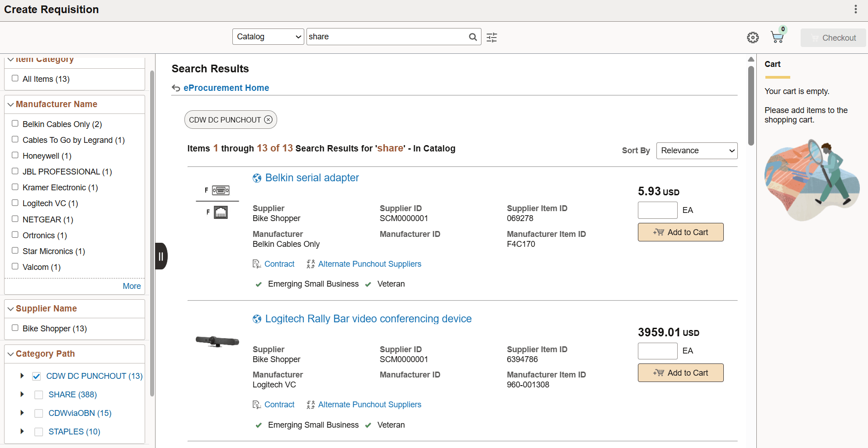Click Alternate Punchout Suppliers icon for Belkin
Viewport: 868px width, 448px height.
click(x=311, y=264)
